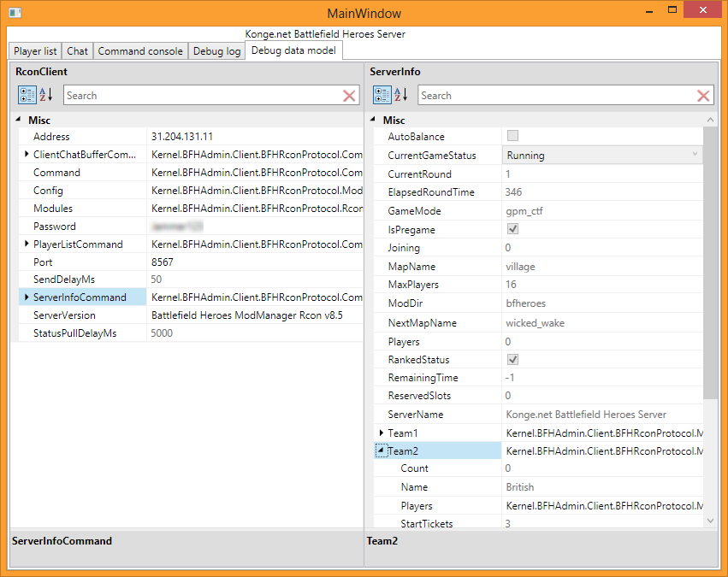Clear the RconClient search box with red X
Screen dimensions: 728x577
(x=349, y=96)
